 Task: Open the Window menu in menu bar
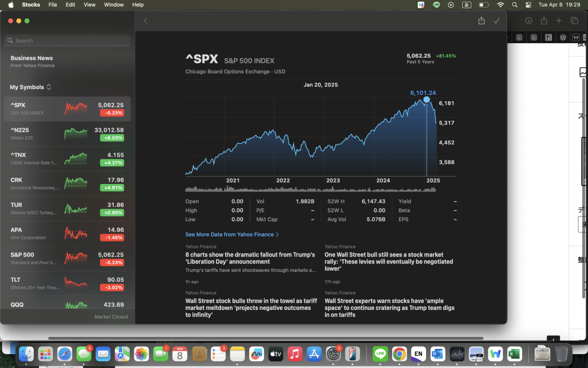pos(114,5)
